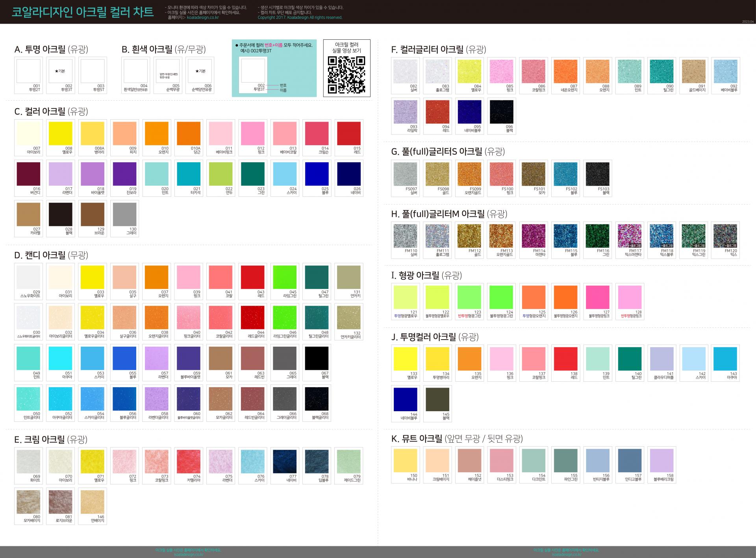Pick the 023 그린 color swatch
The width and height of the screenshot is (756, 558).
coord(253,174)
